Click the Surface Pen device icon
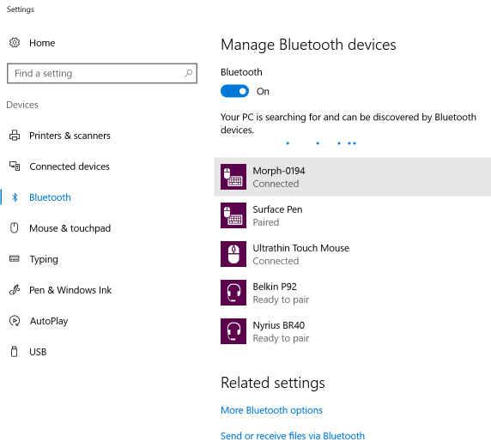This screenshot has height=448, width=491. click(233, 215)
